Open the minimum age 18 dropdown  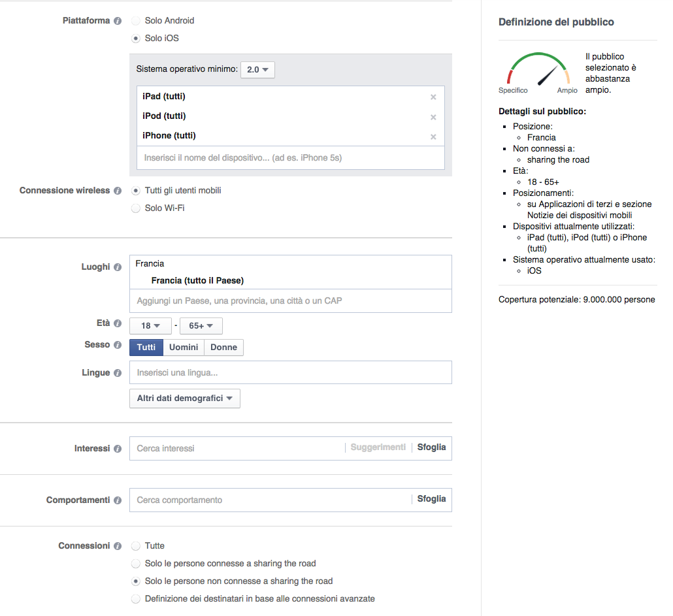[150, 325]
